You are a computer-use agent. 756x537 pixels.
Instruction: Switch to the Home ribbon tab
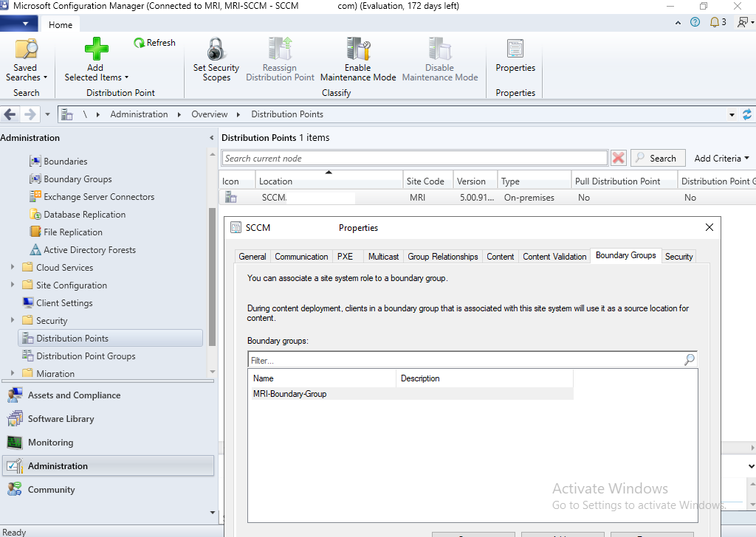[x=61, y=24]
